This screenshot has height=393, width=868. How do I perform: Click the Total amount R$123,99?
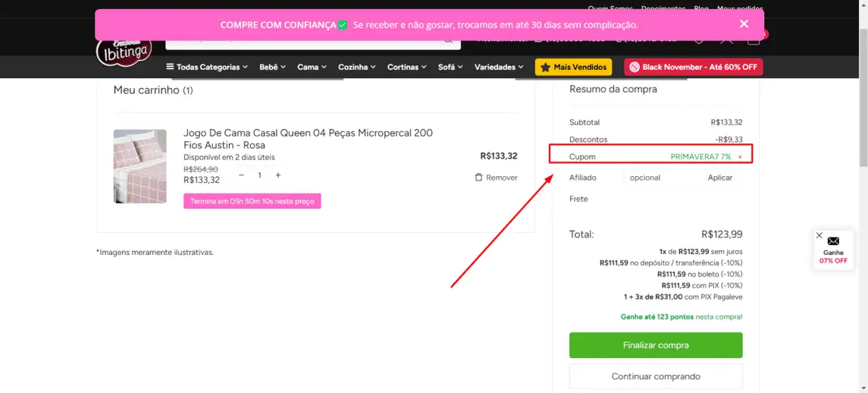(721, 234)
